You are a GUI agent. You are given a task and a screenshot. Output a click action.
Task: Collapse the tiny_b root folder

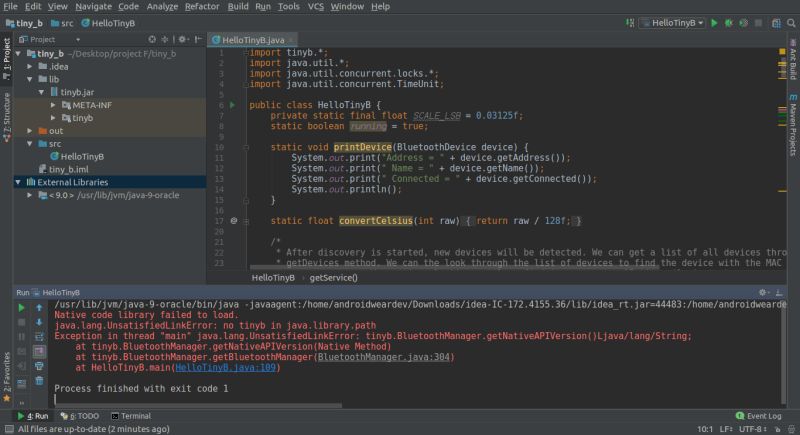18,54
